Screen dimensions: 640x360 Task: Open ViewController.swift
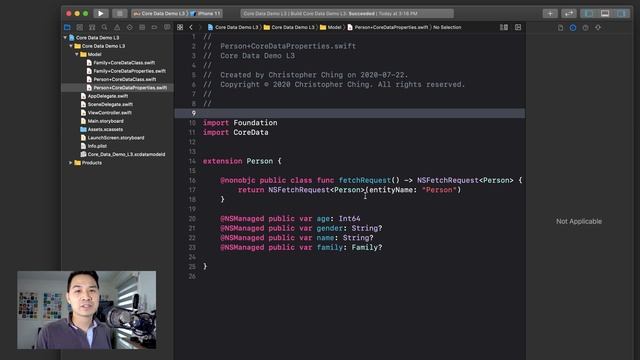pos(106,113)
